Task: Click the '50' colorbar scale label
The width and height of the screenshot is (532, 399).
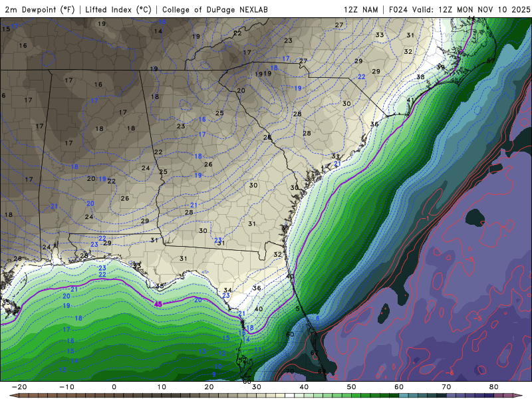Action: pos(352,387)
